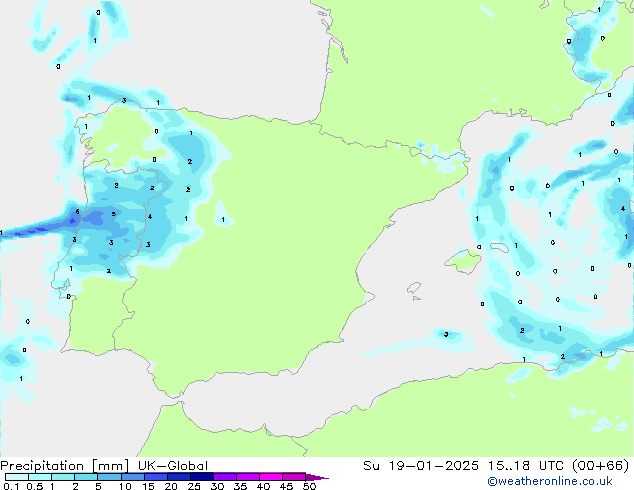Click the '50' legend scale label

pos(310,486)
